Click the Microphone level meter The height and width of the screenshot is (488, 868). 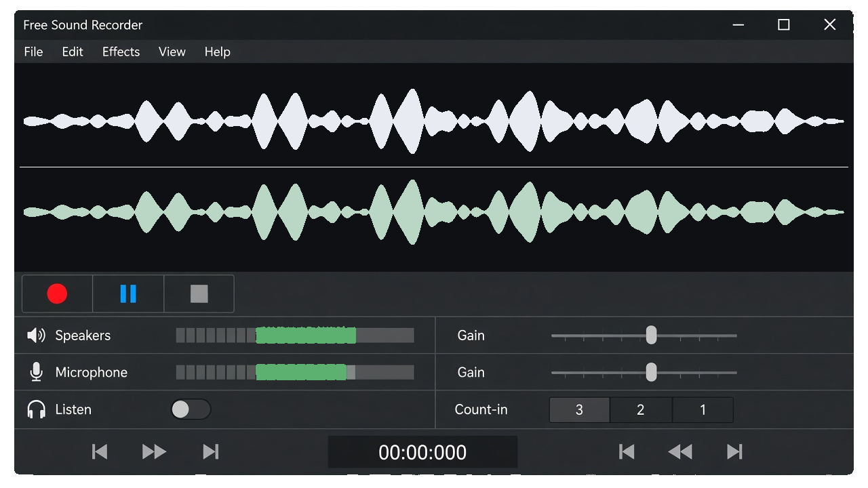click(x=295, y=372)
